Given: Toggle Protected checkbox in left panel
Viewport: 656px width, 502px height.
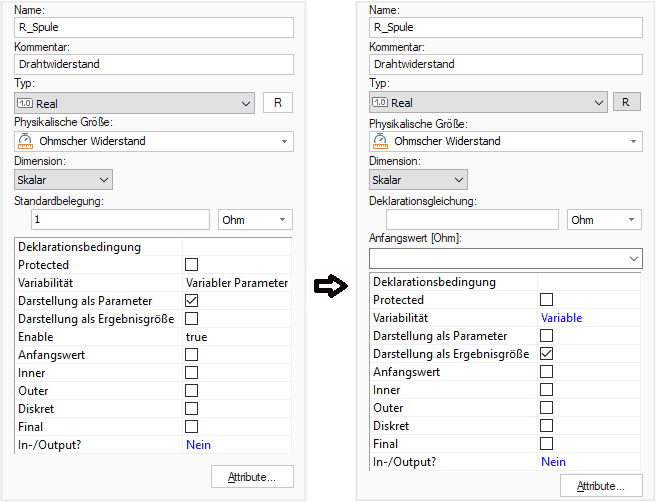Looking at the screenshot, I should click(192, 265).
